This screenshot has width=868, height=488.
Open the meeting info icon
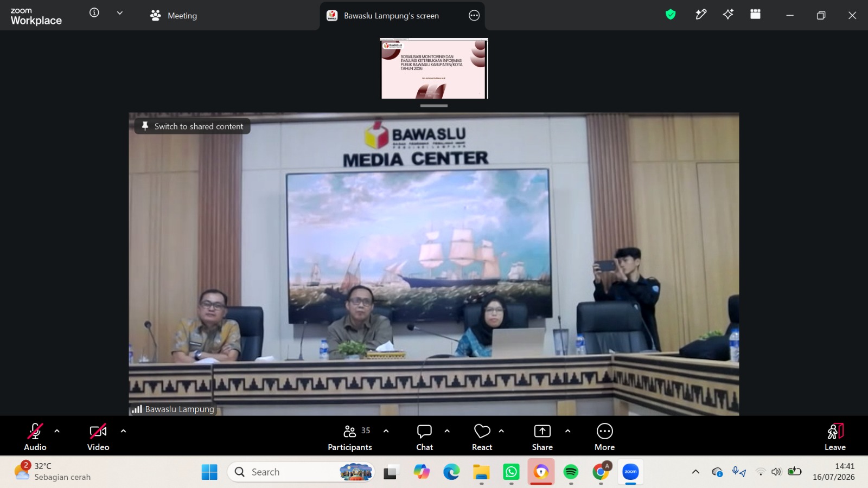coord(94,12)
